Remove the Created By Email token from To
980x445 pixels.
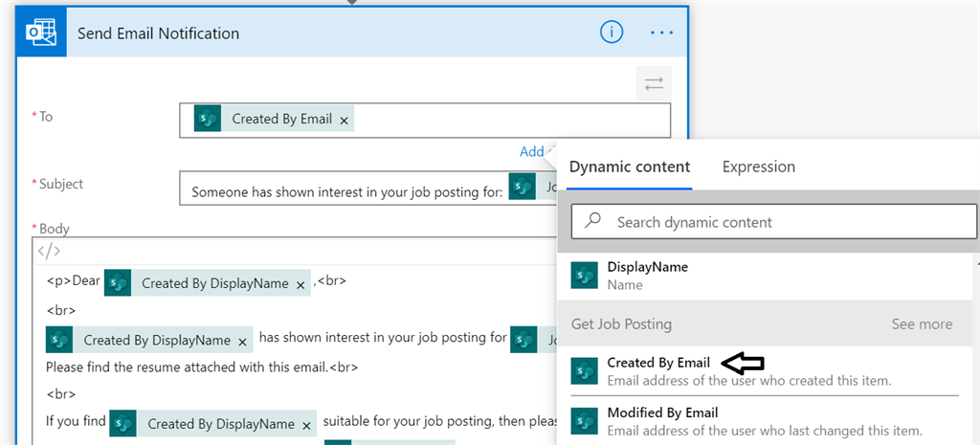click(x=344, y=121)
